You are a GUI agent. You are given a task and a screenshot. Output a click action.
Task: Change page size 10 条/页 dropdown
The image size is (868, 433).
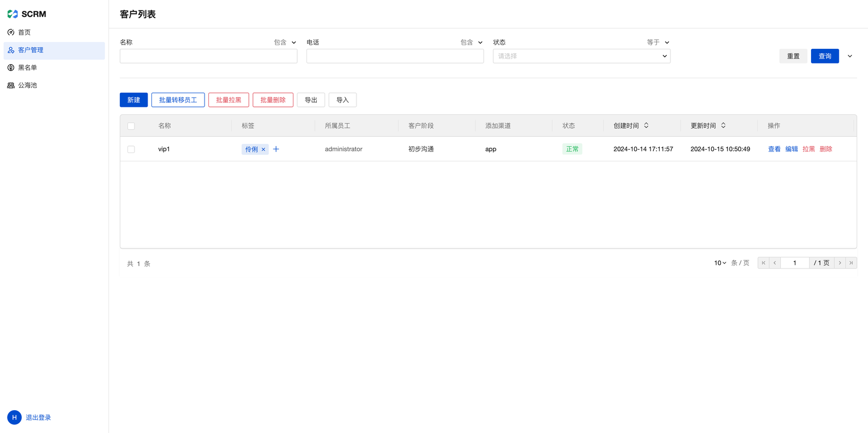[720, 263]
